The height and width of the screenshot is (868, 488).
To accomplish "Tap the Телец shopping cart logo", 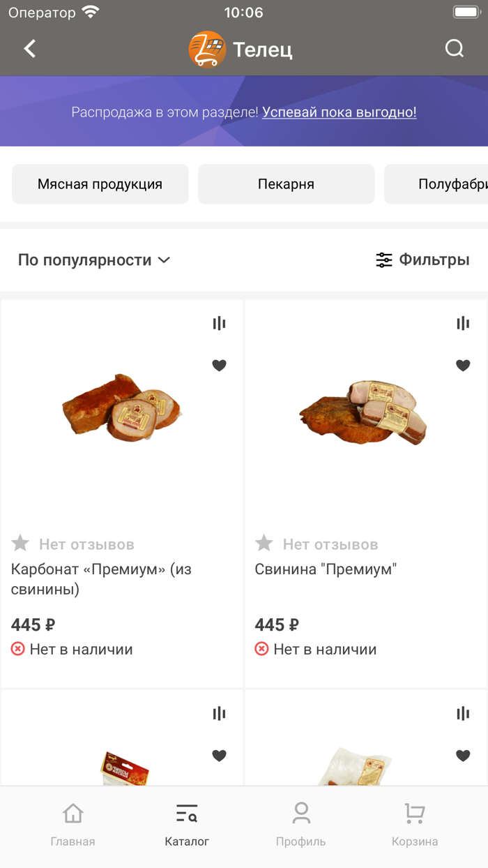I will [x=207, y=50].
